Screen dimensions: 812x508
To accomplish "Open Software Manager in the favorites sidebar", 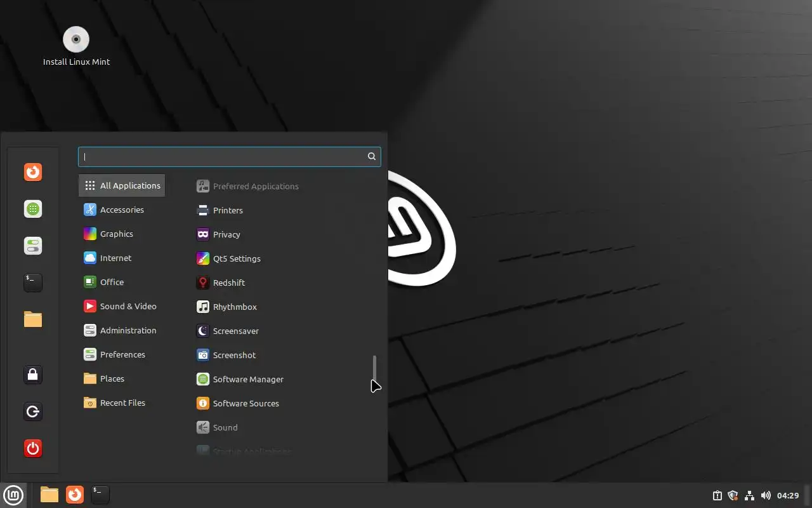I will click(x=33, y=209).
